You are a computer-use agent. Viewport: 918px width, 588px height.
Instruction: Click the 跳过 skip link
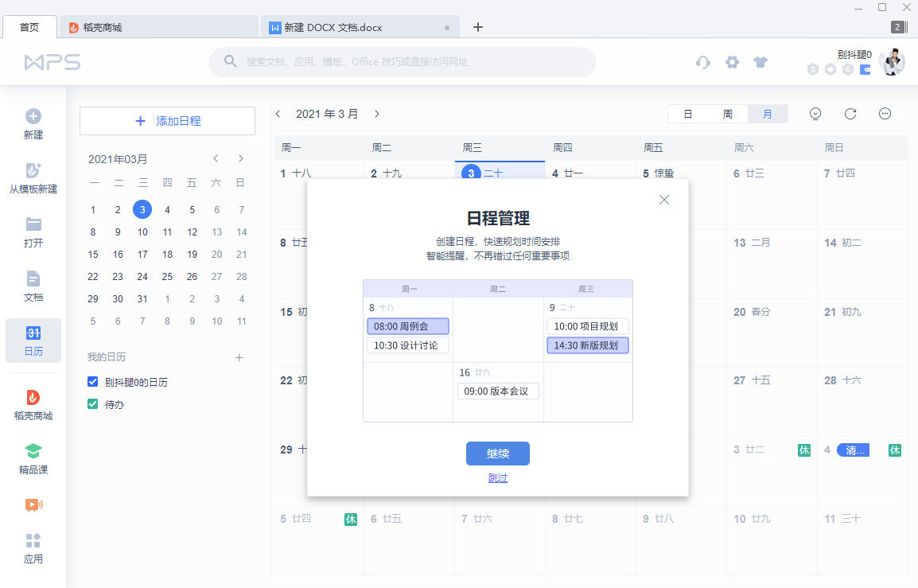click(498, 478)
